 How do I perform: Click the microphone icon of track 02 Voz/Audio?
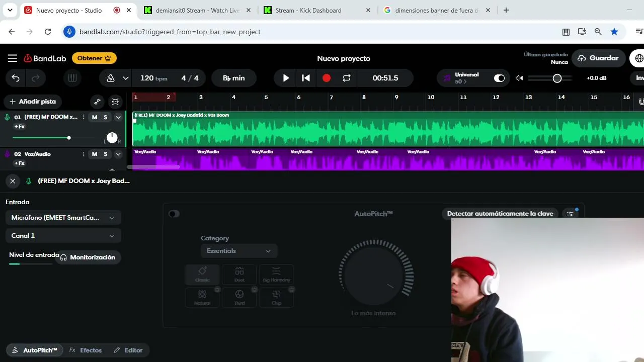point(7,154)
